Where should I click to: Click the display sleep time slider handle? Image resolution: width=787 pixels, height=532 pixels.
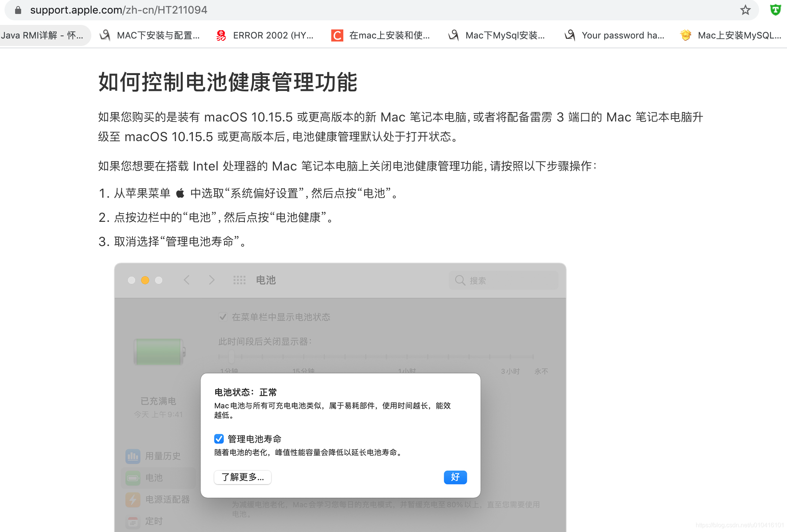(x=231, y=357)
